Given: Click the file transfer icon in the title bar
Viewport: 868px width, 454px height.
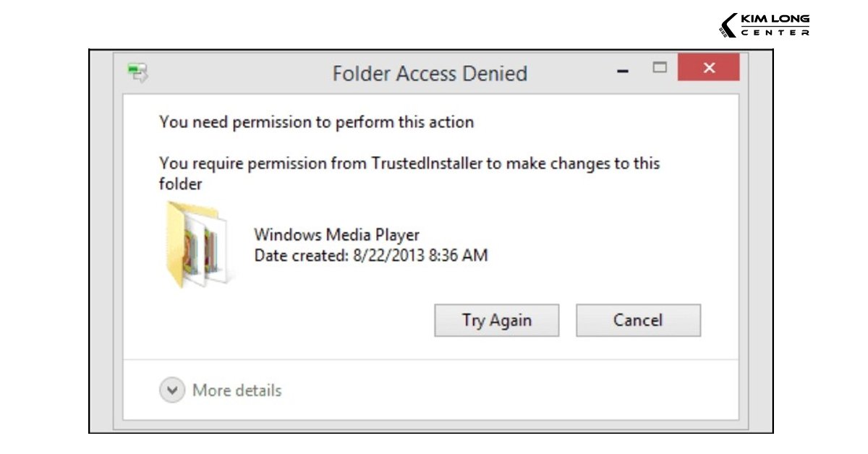Looking at the screenshot, I should point(137,72).
